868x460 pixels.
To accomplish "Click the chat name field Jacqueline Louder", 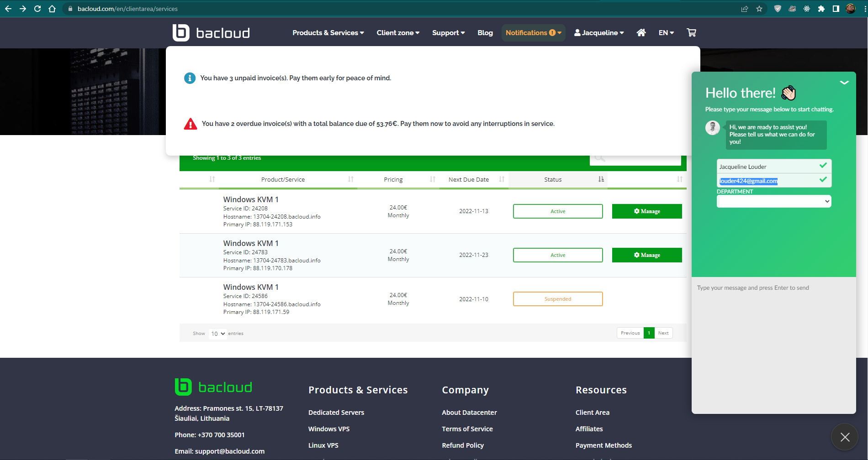I will 774,166.
